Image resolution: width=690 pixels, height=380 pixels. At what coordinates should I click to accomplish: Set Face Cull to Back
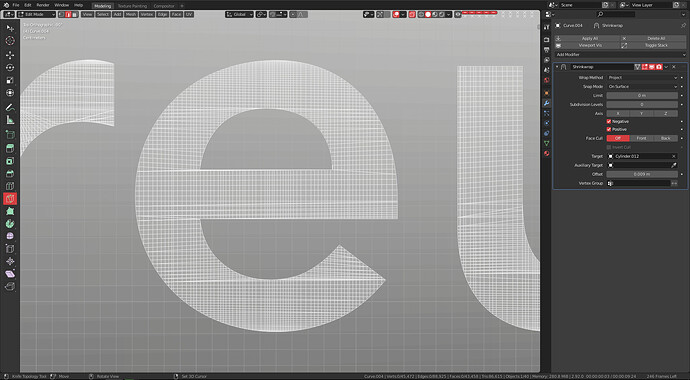click(x=665, y=138)
